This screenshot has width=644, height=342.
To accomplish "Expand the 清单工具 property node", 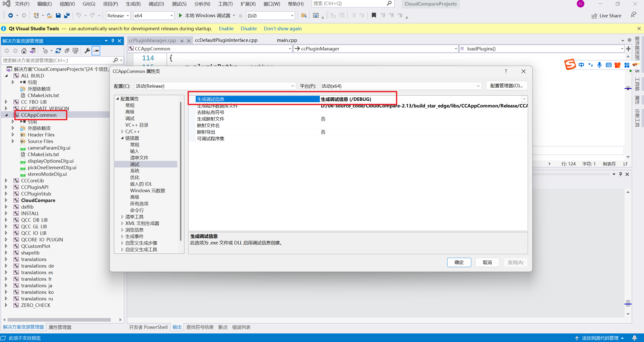I will [122, 217].
